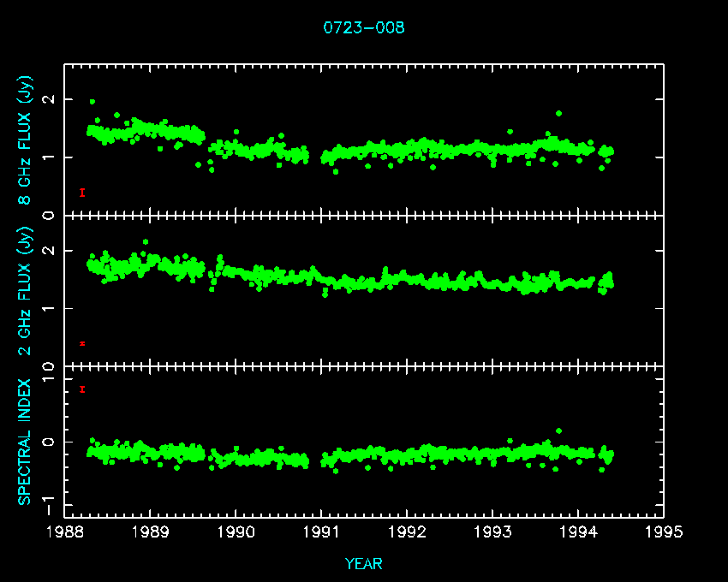Viewport: 728px width, 582px height.
Task: Select the 2 GHz FLUX (Jy) axis label
Action: (25, 290)
